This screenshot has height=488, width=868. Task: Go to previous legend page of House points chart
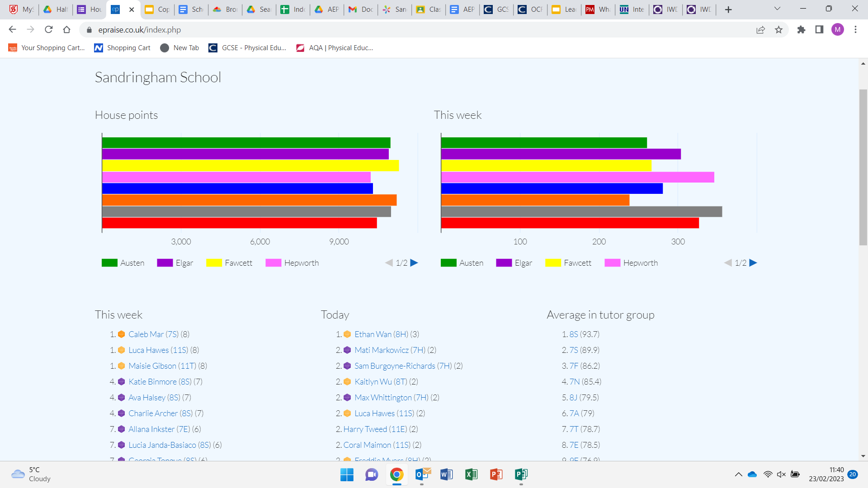coord(389,263)
